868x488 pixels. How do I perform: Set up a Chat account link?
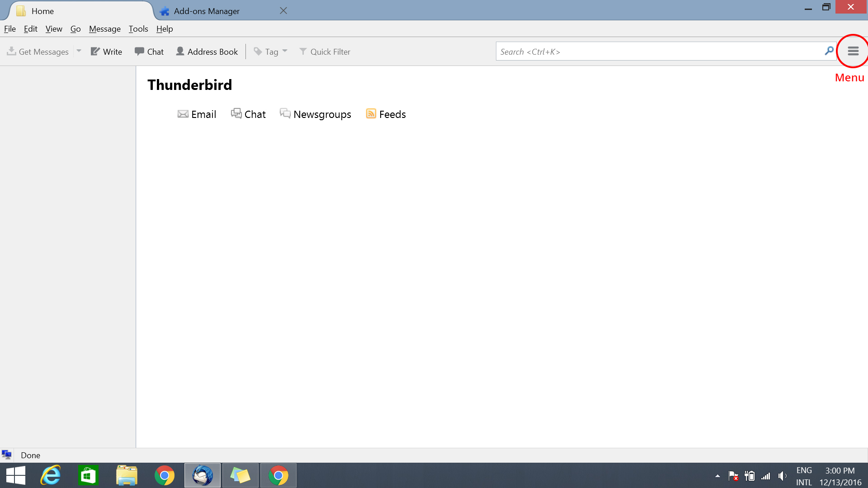click(x=248, y=114)
